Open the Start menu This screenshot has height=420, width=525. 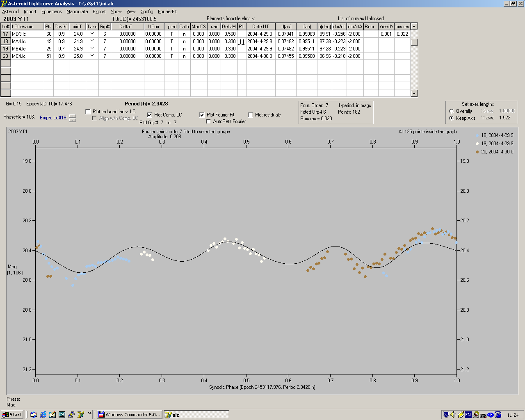coord(12,415)
